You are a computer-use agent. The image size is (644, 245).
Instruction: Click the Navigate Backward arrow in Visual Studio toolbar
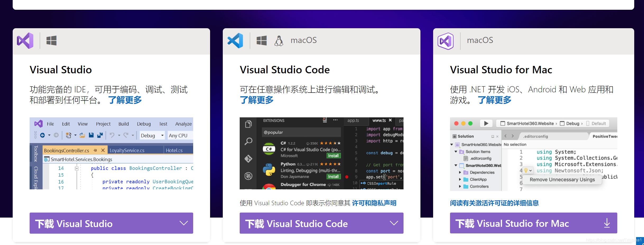[x=42, y=135]
